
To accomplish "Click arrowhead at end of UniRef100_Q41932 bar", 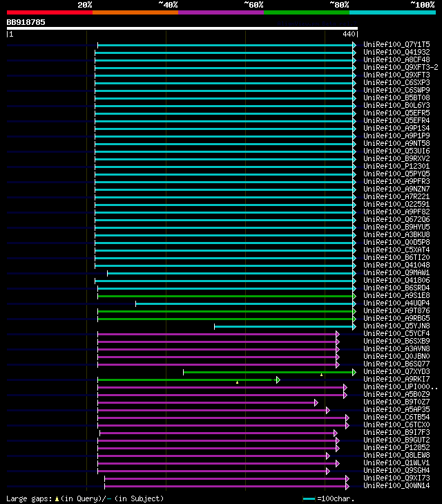I will pos(354,53).
